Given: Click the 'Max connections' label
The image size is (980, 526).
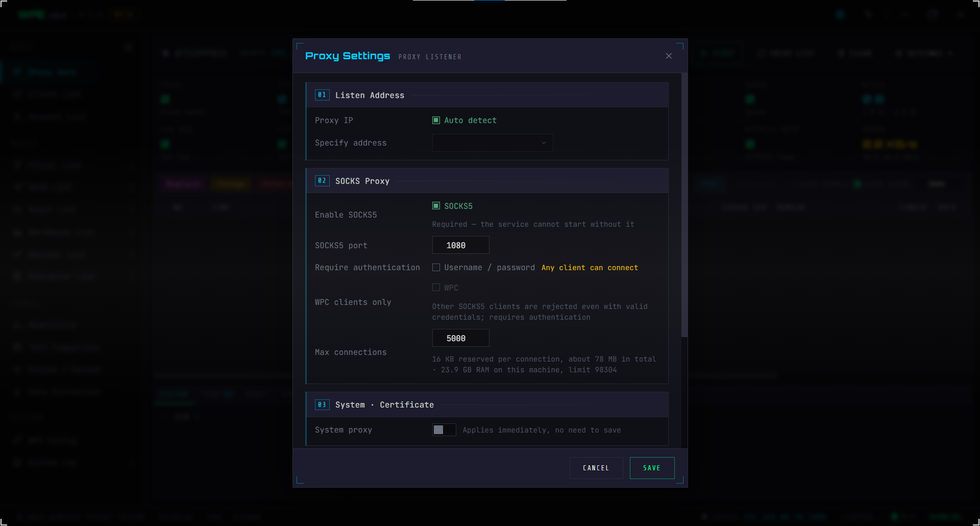Looking at the screenshot, I should click(x=351, y=352).
